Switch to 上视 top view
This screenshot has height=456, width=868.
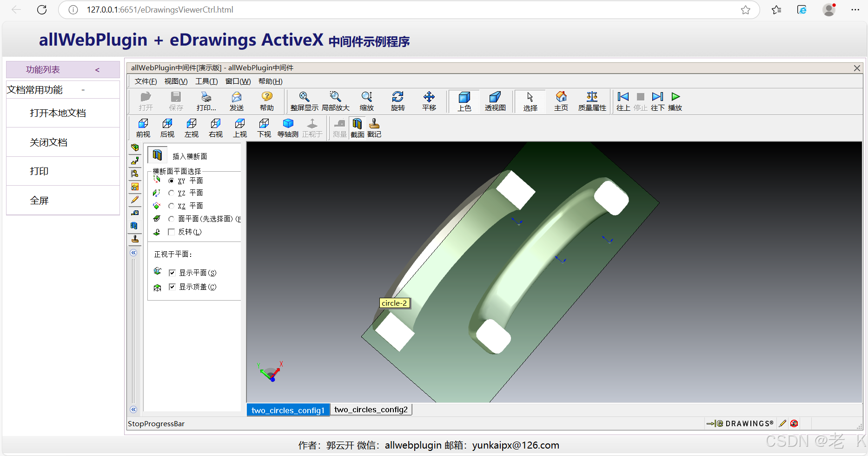click(240, 127)
